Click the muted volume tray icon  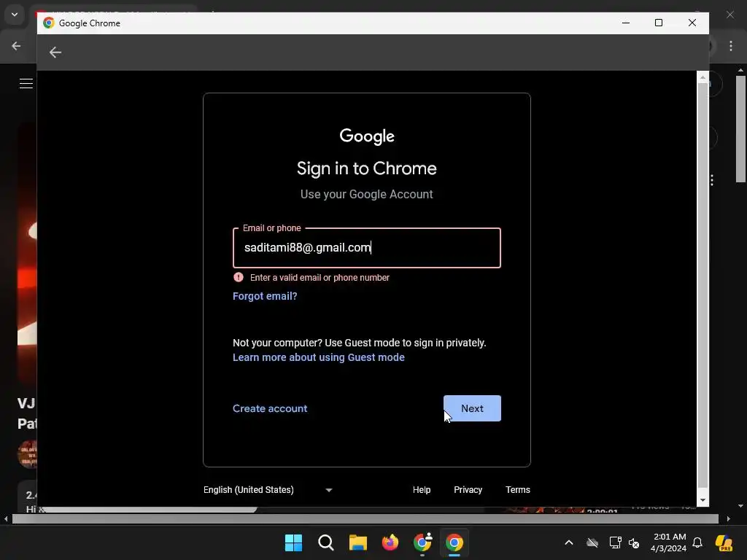[634, 542]
